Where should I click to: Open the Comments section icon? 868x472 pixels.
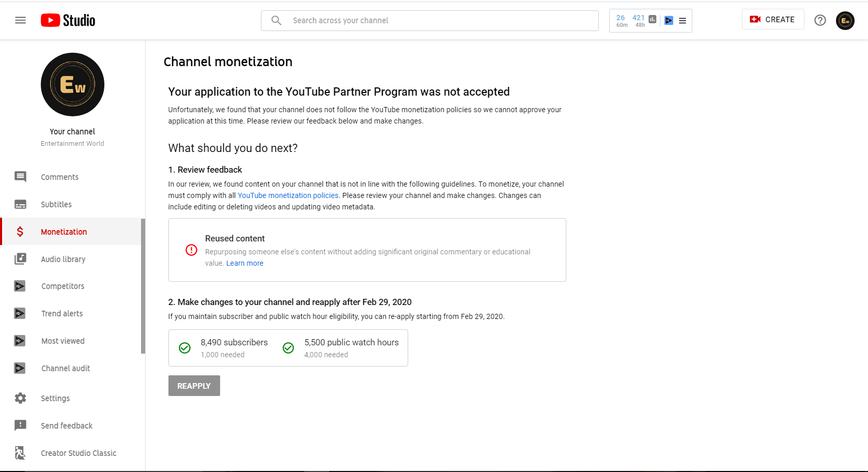click(21, 177)
